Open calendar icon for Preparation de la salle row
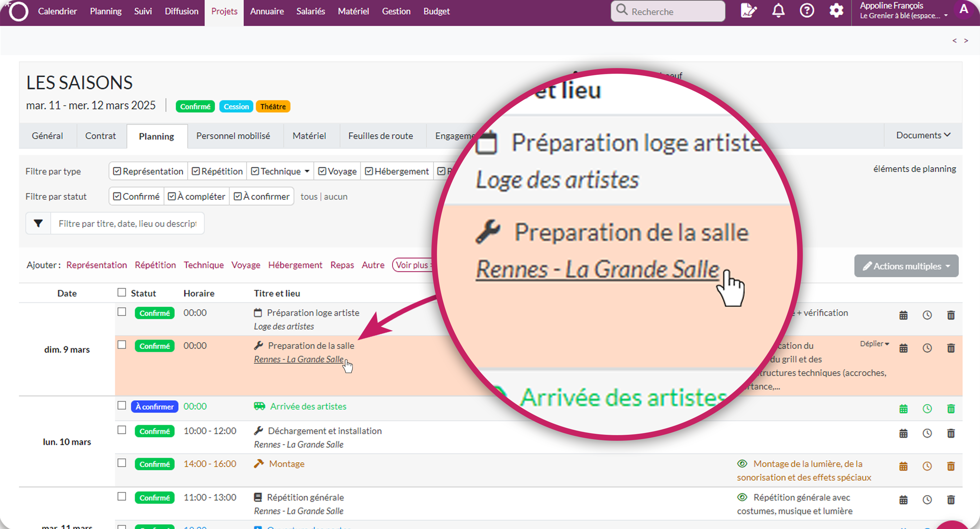This screenshot has width=980, height=529. tap(903, 348)
